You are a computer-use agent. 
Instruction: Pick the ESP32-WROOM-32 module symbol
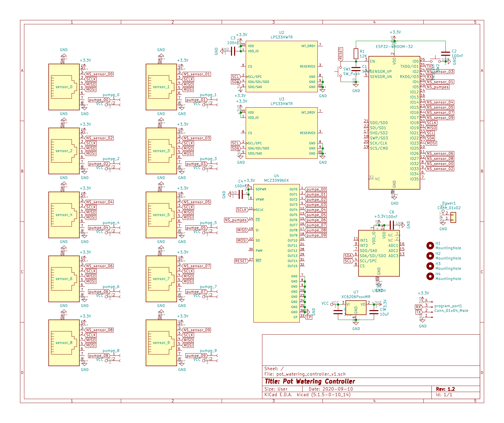[x=394, y=123]
